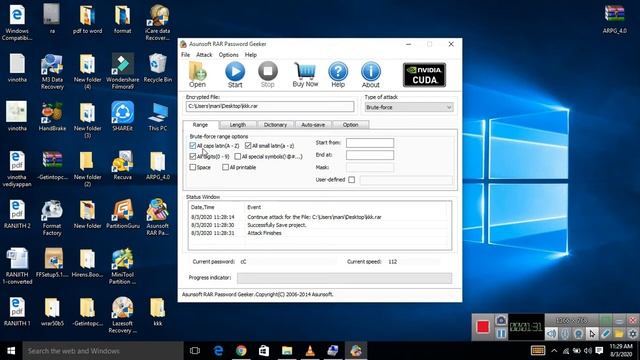This screenshot has height=360, width=640.
Task: Start the attack with the Start button
Action: (x=235, y=75)
